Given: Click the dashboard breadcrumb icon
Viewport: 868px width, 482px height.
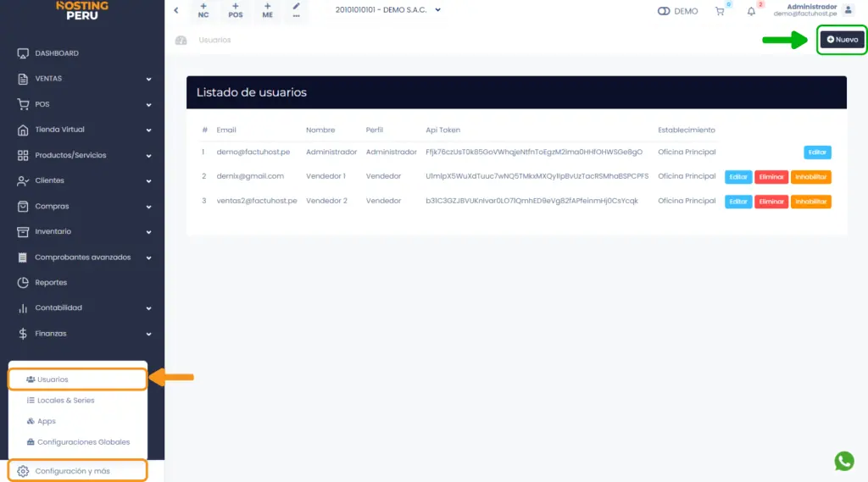Looking at the screenshot, I should (x=181, y=40).
